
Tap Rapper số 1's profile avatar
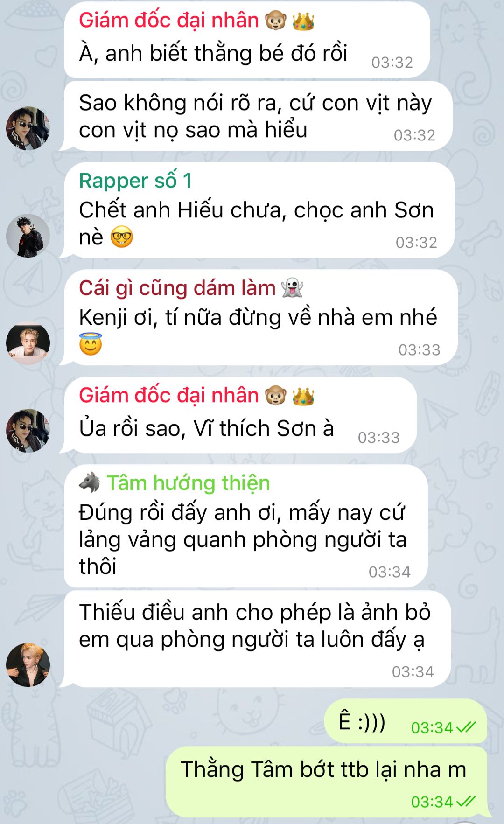coord(28,236)
